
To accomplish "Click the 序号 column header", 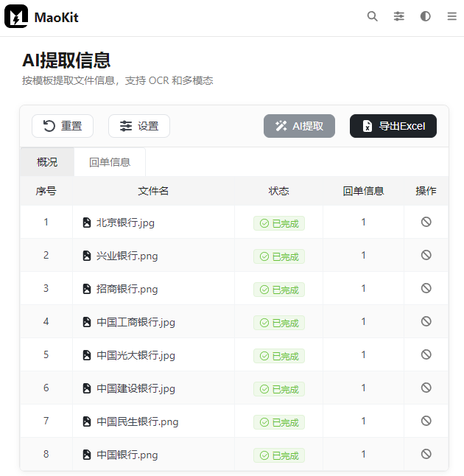I will click(x=46, y=191).
